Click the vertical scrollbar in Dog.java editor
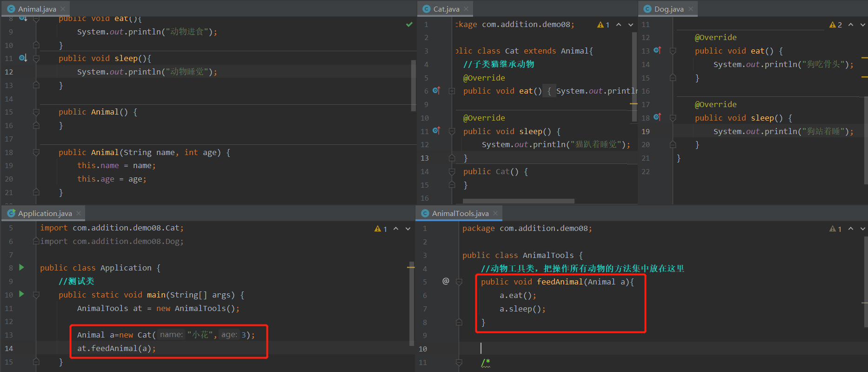Screen dimensions: 868x372 (x=866, y=140)
